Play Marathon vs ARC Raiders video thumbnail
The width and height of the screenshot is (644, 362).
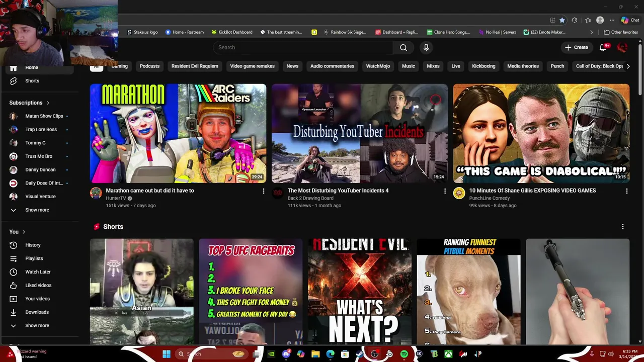click(178, 133)
